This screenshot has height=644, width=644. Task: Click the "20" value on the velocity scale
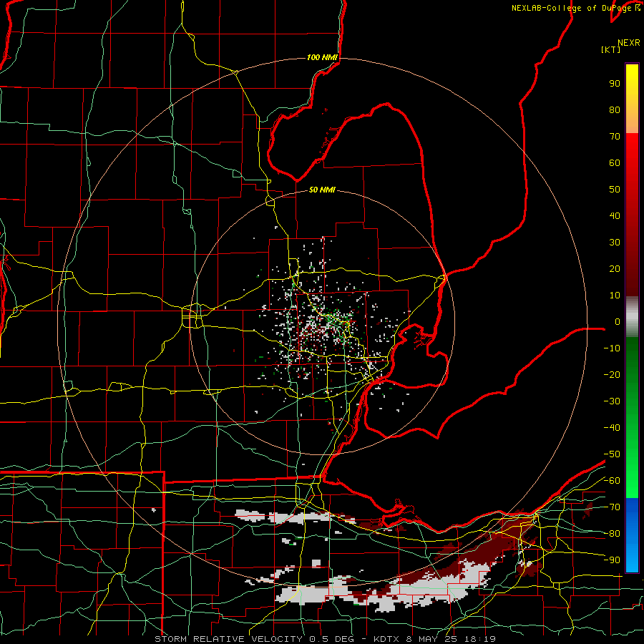click(x=615, y=269)
